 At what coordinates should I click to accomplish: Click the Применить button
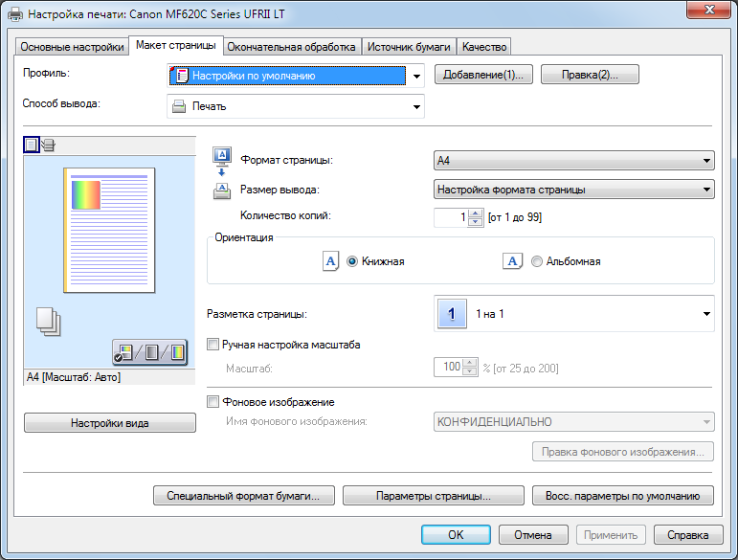(611, 534)
